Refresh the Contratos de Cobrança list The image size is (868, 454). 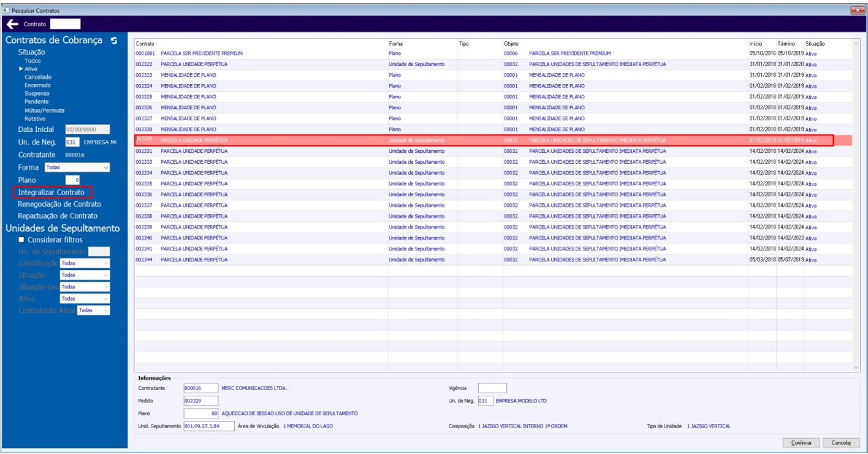(113, 40)
